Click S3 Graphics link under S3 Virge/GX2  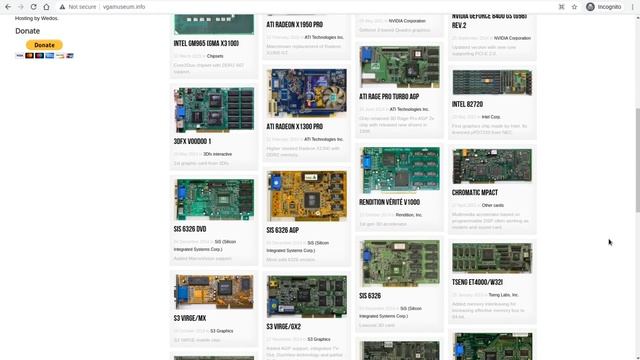click(319, 340)
